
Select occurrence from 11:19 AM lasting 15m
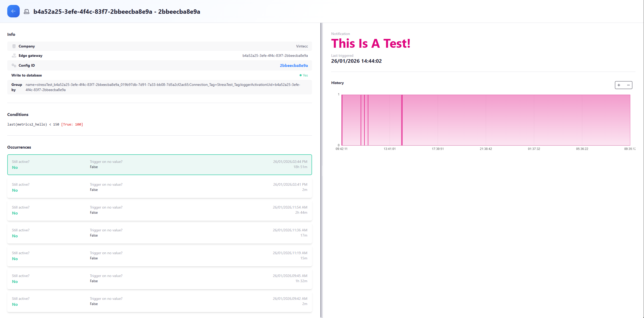tap(160, 256)
